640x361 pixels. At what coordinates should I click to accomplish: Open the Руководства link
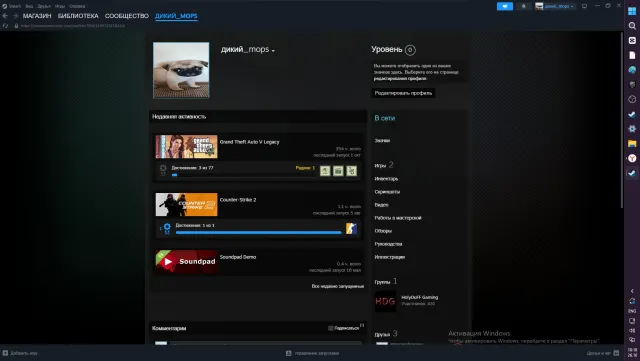(x=388, y=244)
